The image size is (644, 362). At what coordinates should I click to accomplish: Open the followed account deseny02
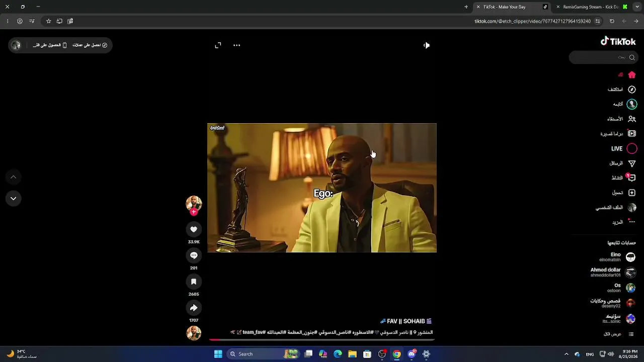point(613,304)
